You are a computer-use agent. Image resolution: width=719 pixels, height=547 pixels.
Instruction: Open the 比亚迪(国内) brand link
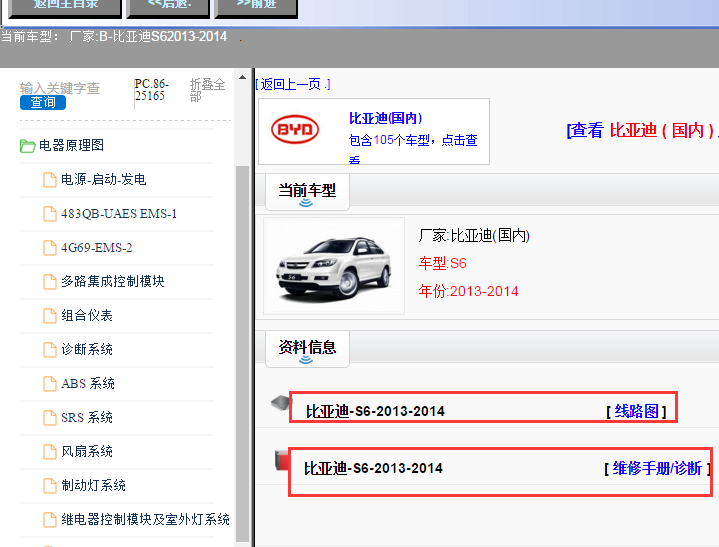pyautogui.click(x=385, y=118)
